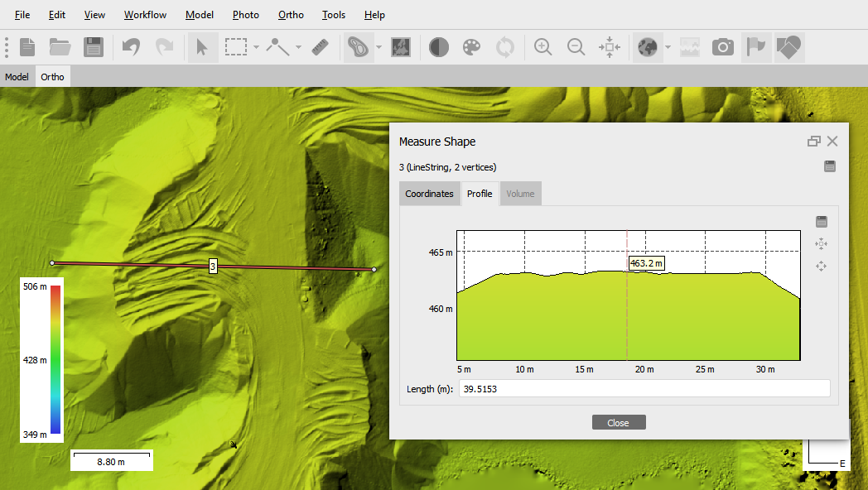Image resolution: width=868 pixels, height=490 pixels.
Task: Switch to the Ortho view tab
Action: [x=52, y=77]
